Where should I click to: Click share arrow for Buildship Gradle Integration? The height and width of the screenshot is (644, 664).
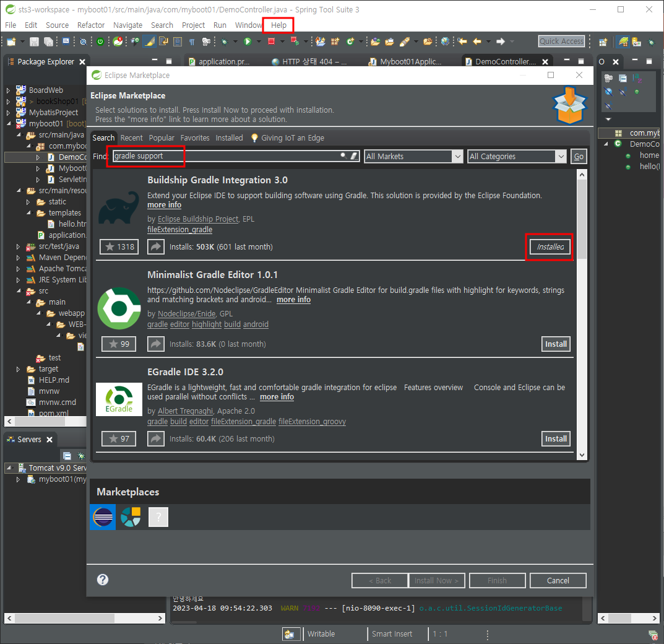pyautogui.click(x=156, y=246)
